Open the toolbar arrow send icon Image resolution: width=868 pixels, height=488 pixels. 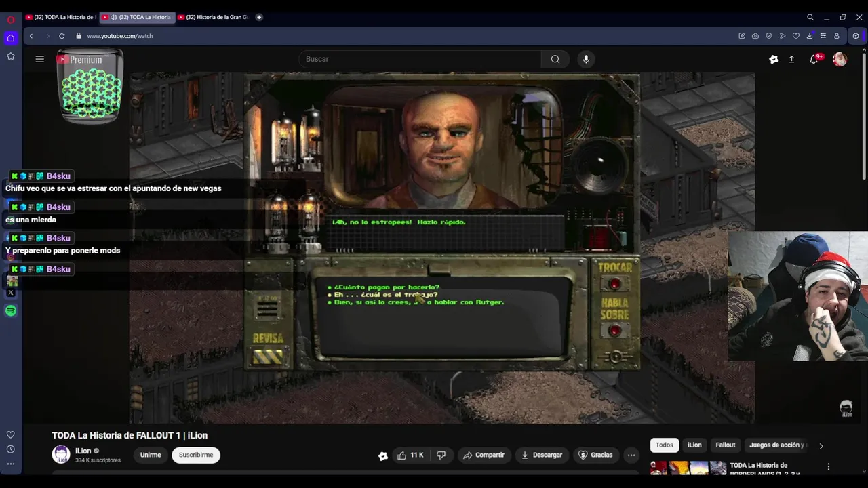coord(782,36)
